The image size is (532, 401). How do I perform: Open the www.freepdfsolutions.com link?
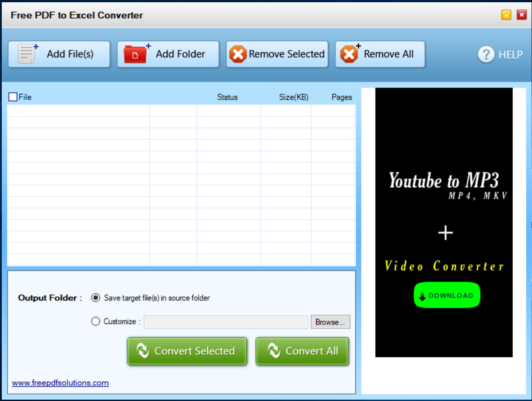pyautogui.click(x=61, y=383)
